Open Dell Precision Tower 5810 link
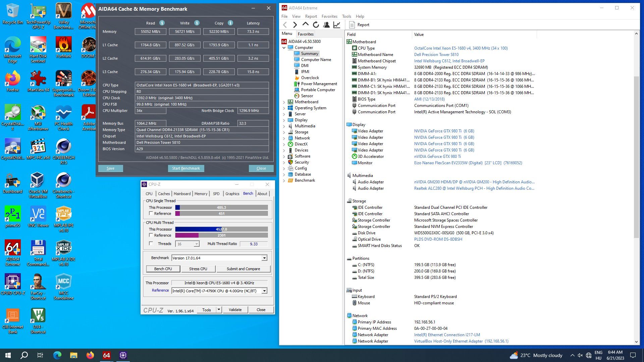This screenshot has height=362, width=644. [436, 55]
